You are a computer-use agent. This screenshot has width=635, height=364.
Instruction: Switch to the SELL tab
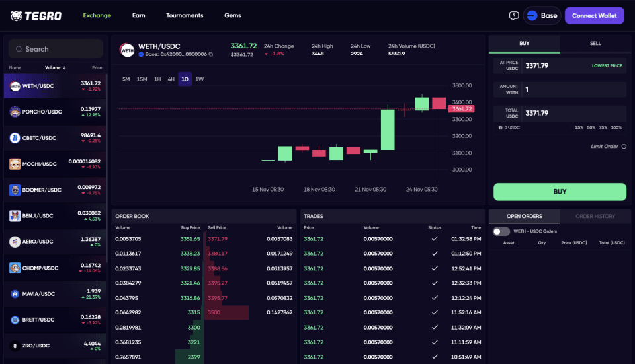[x=595, y=44]
